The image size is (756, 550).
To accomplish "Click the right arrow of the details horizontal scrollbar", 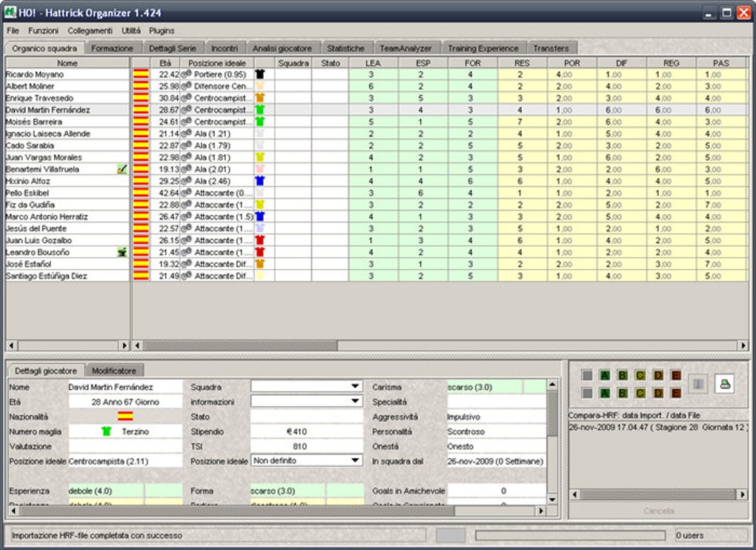I will tap(541, 511).
